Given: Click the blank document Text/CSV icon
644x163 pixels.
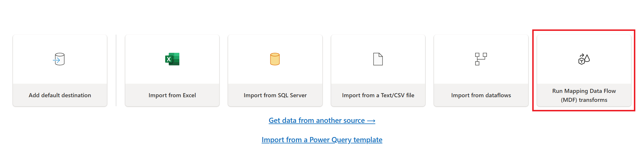Looking at the screenshot, I should pos(378,59).
